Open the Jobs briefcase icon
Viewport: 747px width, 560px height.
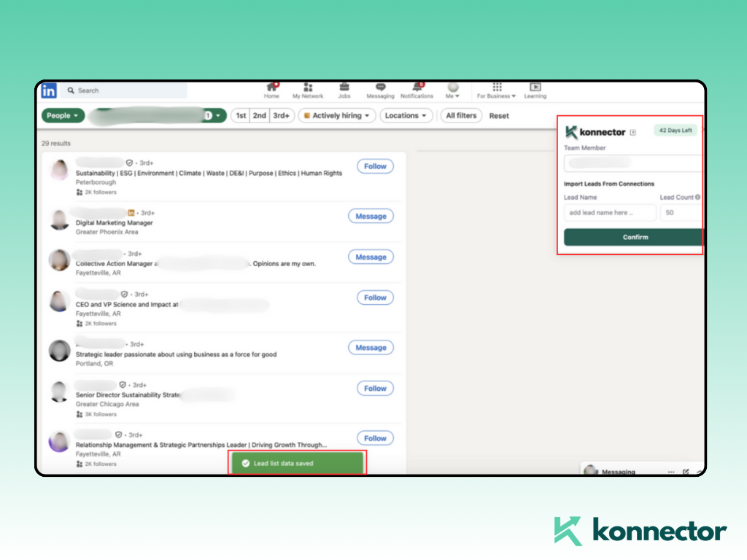(x=344, y=90)
